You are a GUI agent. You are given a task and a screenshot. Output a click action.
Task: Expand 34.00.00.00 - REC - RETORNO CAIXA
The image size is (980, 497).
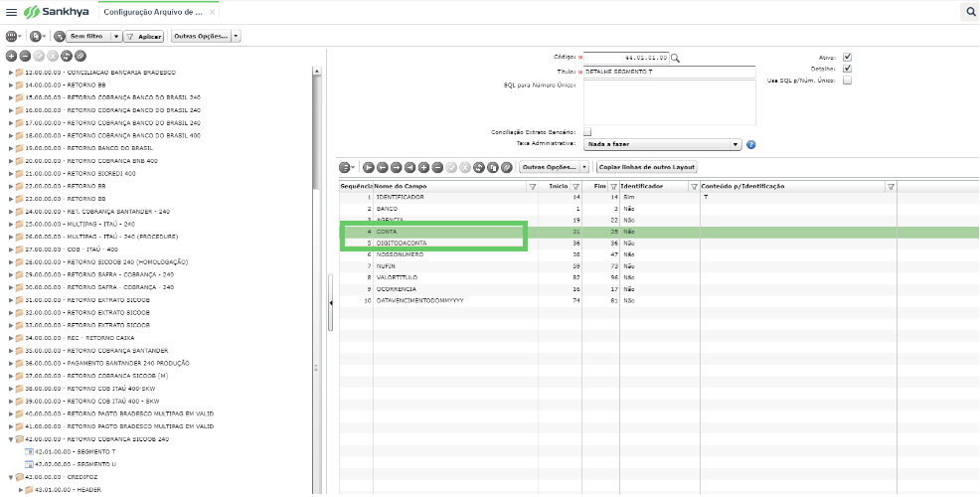click(x=11, y=338)
